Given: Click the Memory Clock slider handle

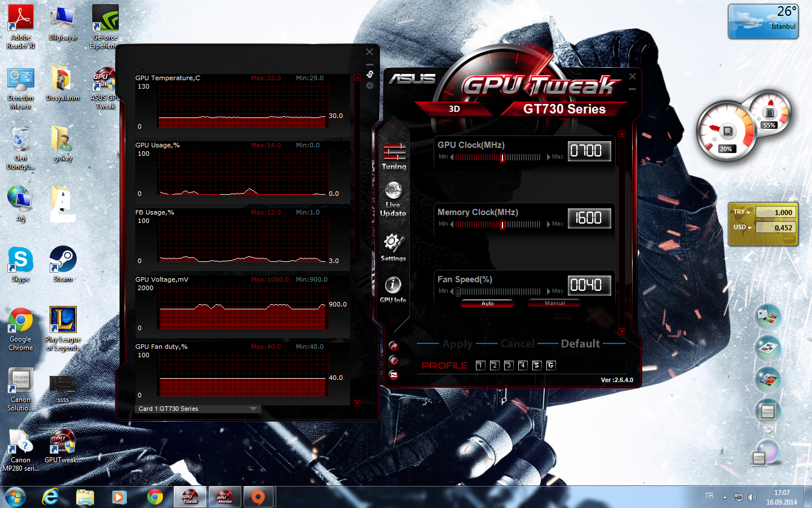Looking at the screenshot, I should click(x=502, y=225).
